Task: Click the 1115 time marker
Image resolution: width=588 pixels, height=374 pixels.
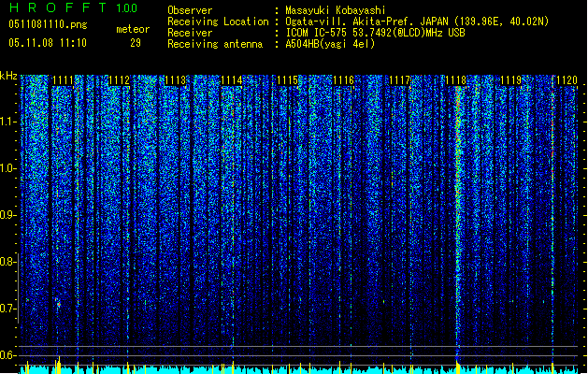Action: [x=287, y=80]
